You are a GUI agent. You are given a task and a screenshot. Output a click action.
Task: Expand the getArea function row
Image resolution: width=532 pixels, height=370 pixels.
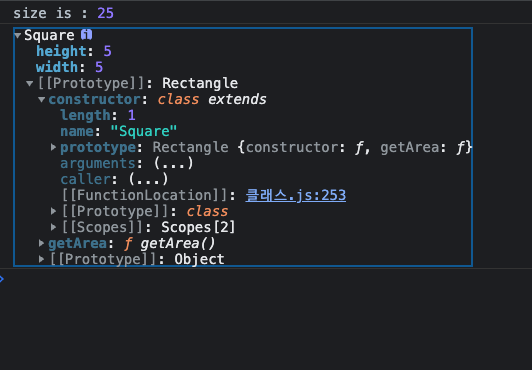(41, 243)
